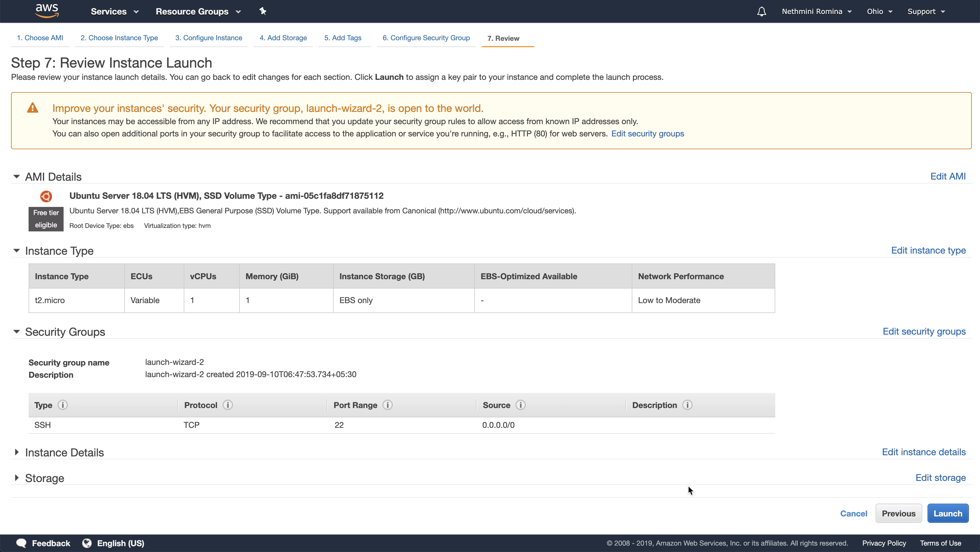The height and width of the screenshot is (552, 980).
Task: Click info icon next to Protocol column
Action: click(x=228, y=405)
